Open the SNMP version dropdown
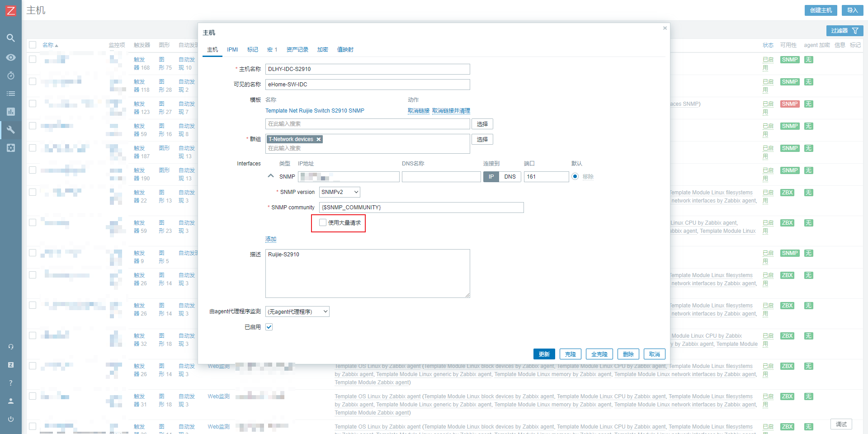868x434 pixels. [x=340, y=192]
